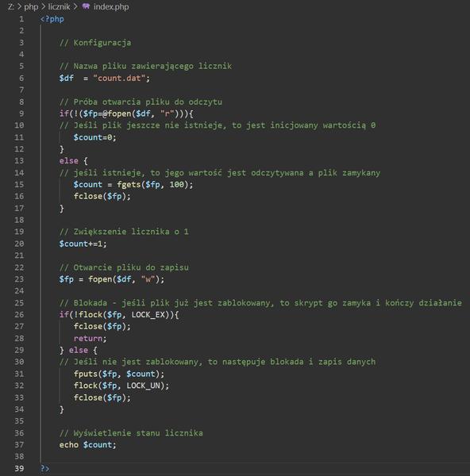This screenshot has height=476, width=470.
Task: Click 'echo $count;' on line 37
Action: point(88,445)
